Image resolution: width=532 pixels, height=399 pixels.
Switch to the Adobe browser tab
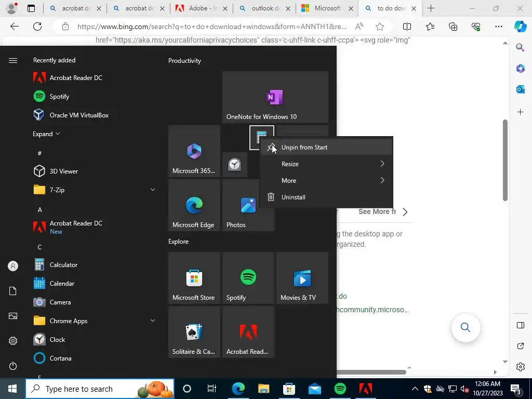[x=201, y=8]
